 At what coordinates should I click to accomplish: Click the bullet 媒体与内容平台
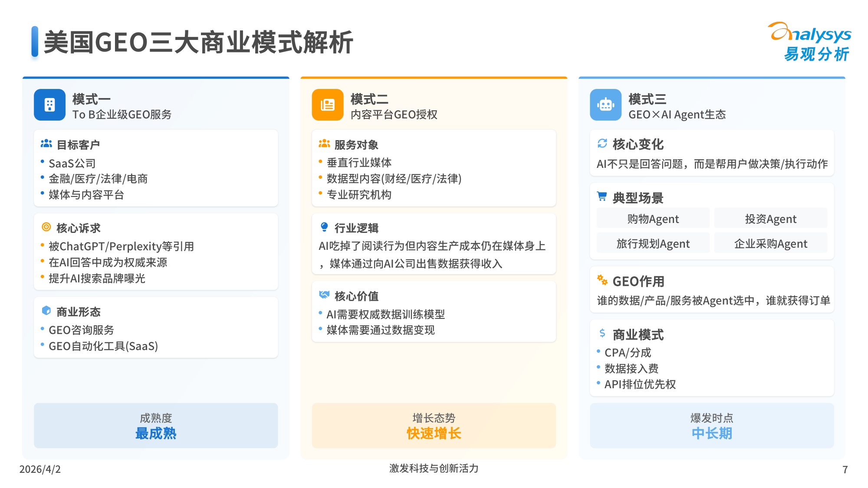(86, 195)
